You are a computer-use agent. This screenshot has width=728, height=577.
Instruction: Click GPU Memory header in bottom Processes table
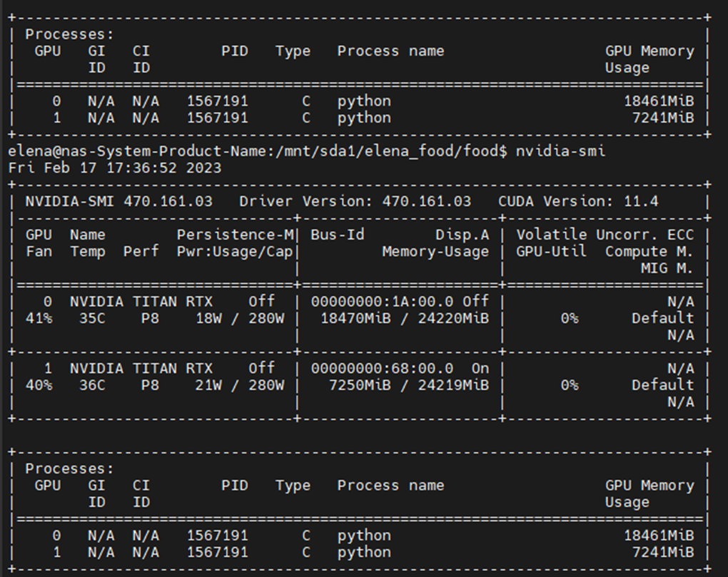click(x=649, y=485)
